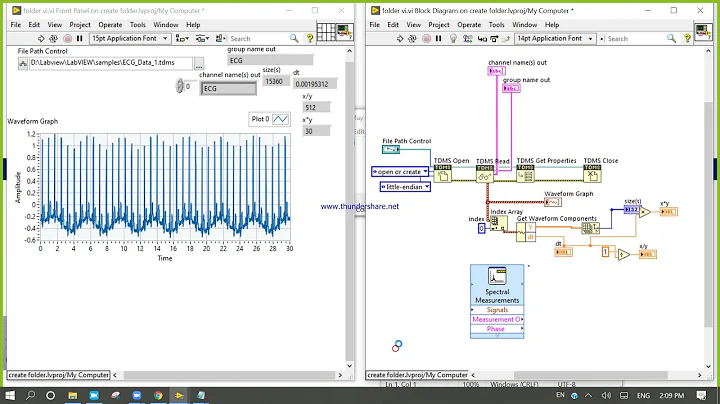
Task: Select the TDMS Get Properties node
Action: tap(525, 174)
